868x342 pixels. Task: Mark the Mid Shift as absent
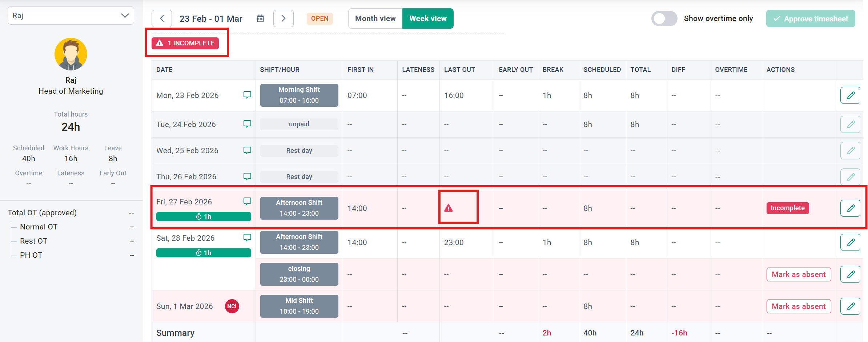point(799,306)
